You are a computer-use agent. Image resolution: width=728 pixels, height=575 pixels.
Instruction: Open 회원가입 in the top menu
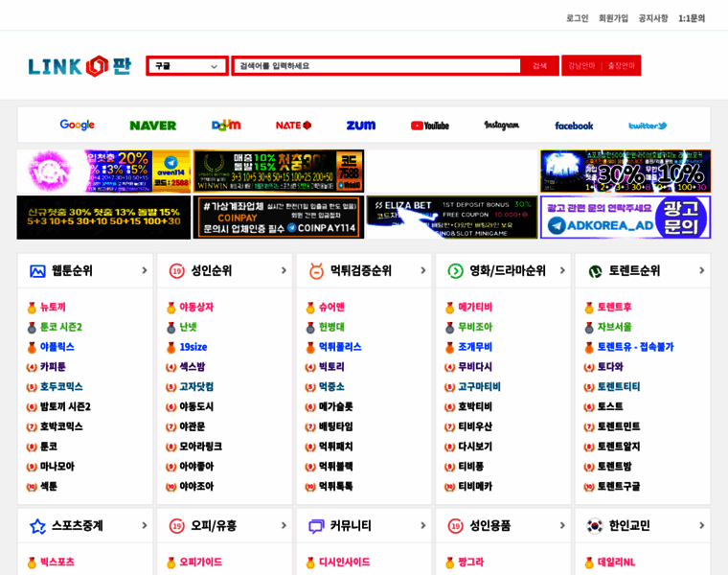[613, 18]
